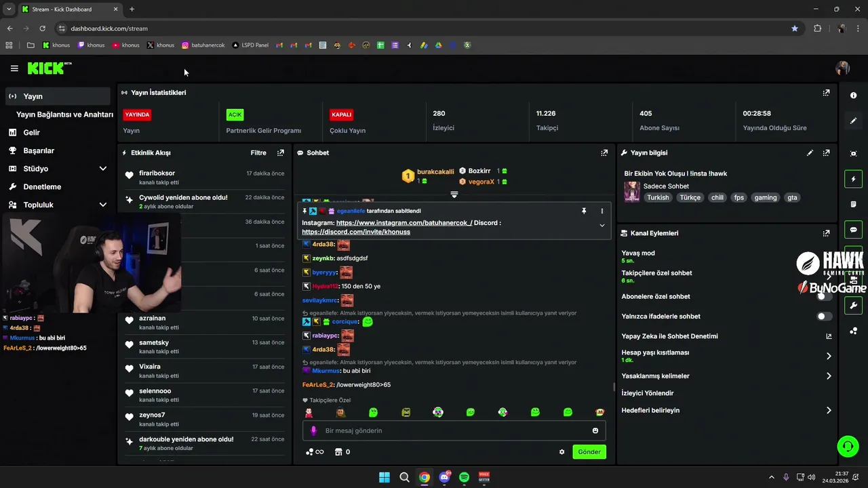Click the Türkçe tag in stream info
868x488 pixels.
tap(690, 198)
